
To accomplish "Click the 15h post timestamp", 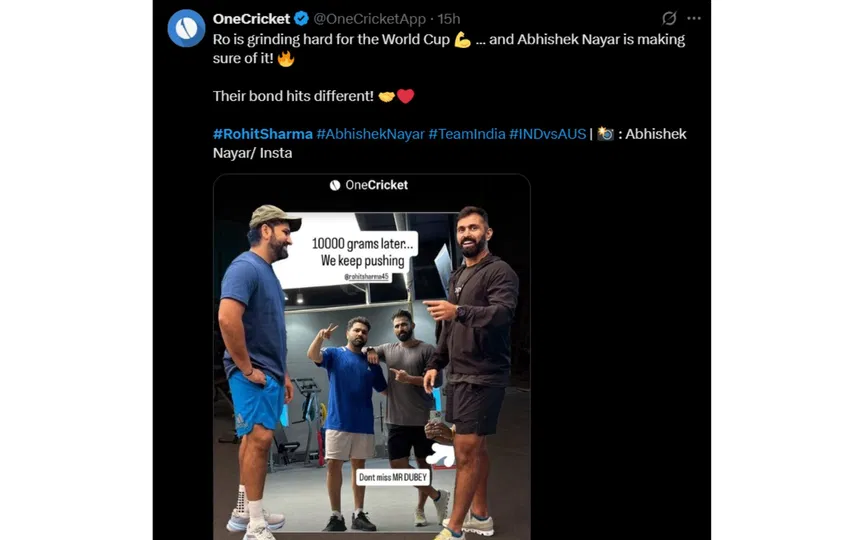I will tap(449, 19).
